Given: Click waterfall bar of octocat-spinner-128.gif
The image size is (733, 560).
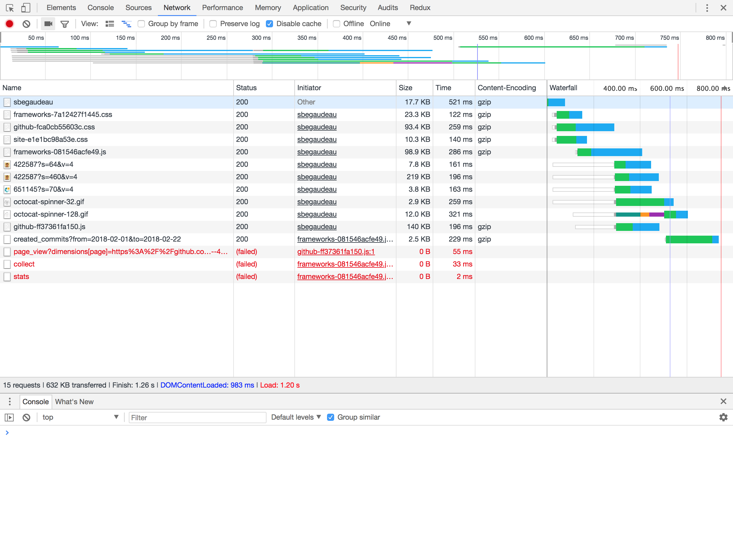Looking at the screenshot, I should tap(630, 215).
